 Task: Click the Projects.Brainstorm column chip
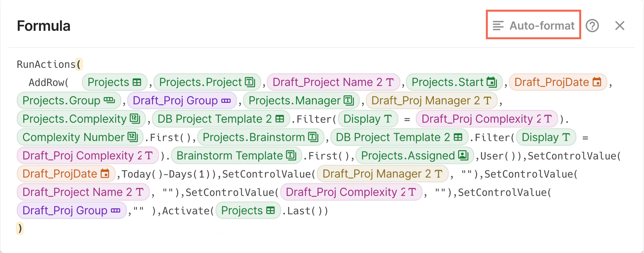click(x=260, y=137)
